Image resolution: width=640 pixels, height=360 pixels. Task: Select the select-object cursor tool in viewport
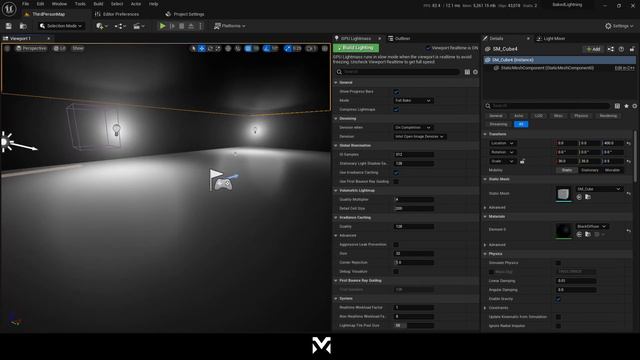[193, 48]
